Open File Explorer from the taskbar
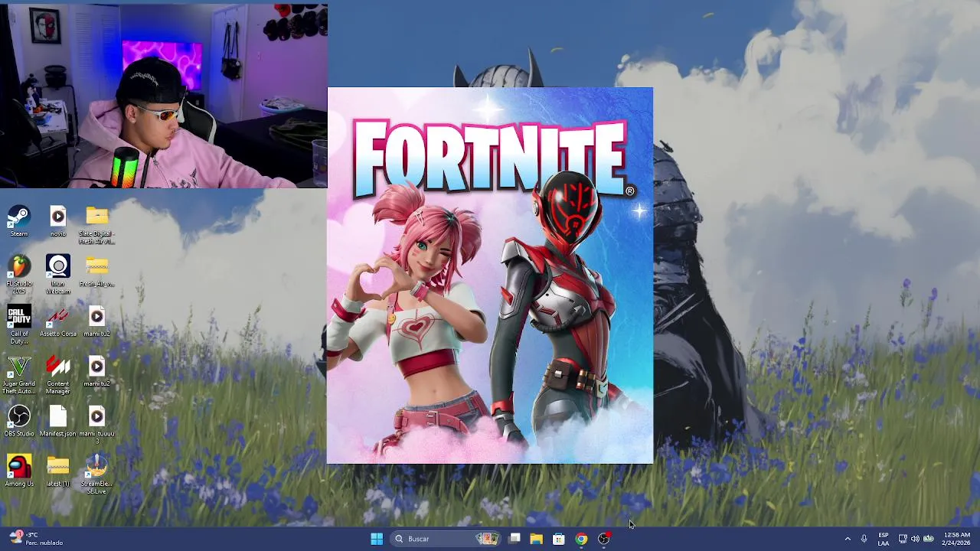 [x=537, y=539]
